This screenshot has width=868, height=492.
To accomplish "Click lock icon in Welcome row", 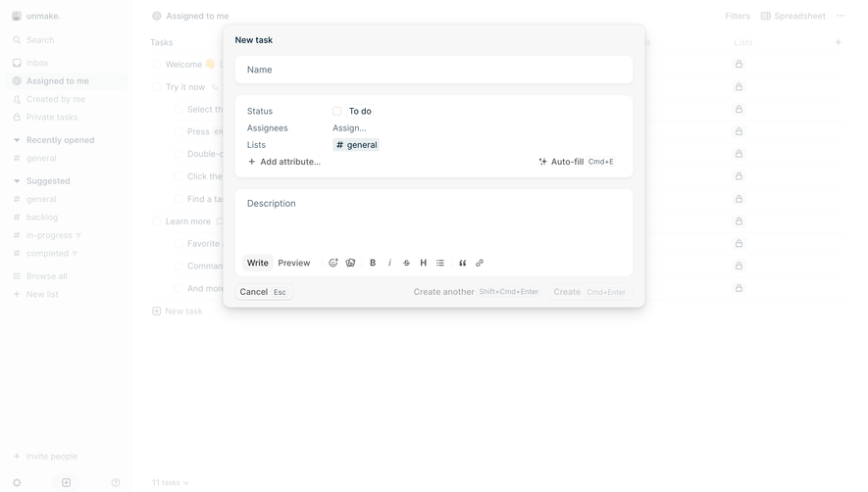I will [739, 65].
